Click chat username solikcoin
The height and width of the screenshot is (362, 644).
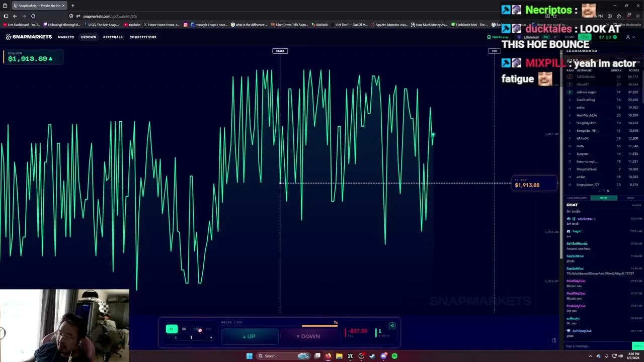(573, 318)
